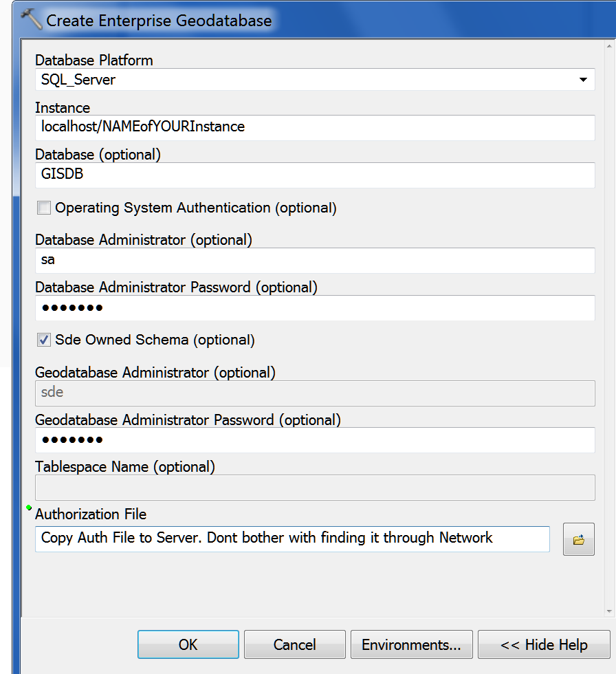This screenshot has height=674, width=616.
Task: Click inside the Authorization File path field
Action: (x=291, y=539)
